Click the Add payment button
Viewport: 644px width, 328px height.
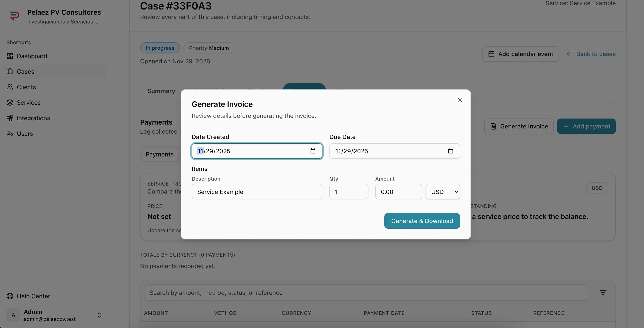pyautogui.click(x=586, y=126)
